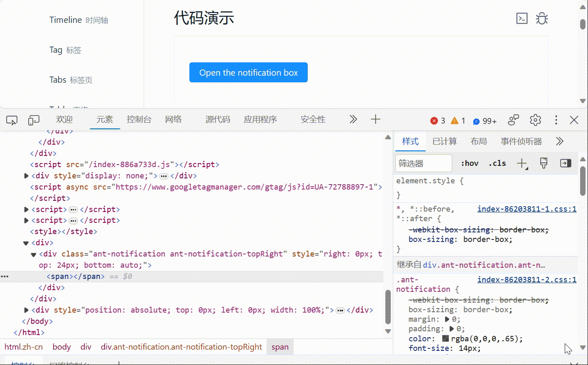Viewport: 588px width, 365px height.
Task: Click the element.style rule block
Action: [x=486, y=188]
